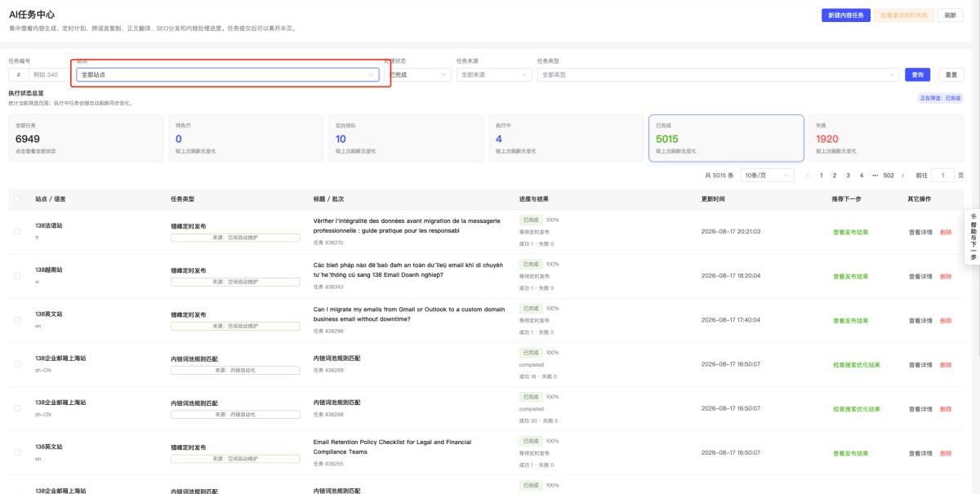Open the 处理状态 dropdown showing 已完成
Image resolution: width=980 pixels, height=494 pixels.
[418, 74]
